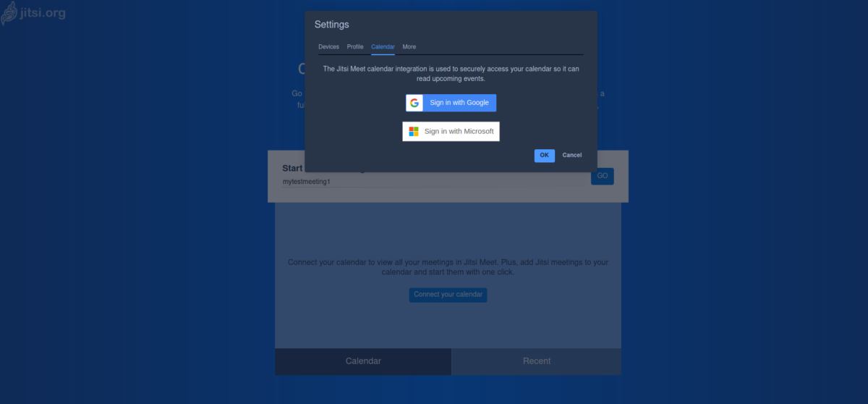Click the jitsi.org logo
The height and width of the screenshot is (404, 868).
pos(33,13)
